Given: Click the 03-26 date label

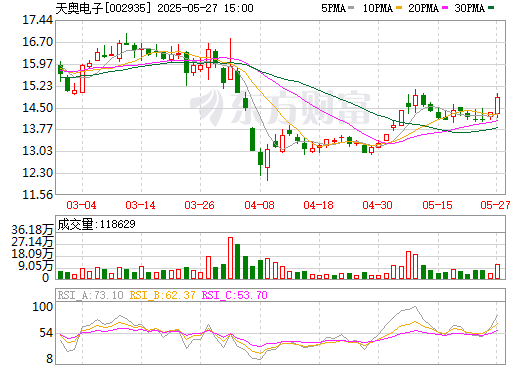Looking at the screenshot, I should tap(199, 205).
